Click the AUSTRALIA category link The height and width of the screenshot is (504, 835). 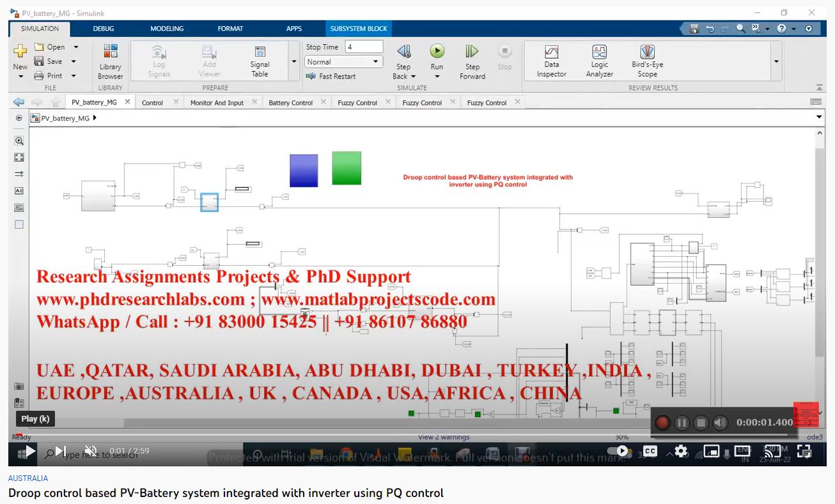[28, 478]
